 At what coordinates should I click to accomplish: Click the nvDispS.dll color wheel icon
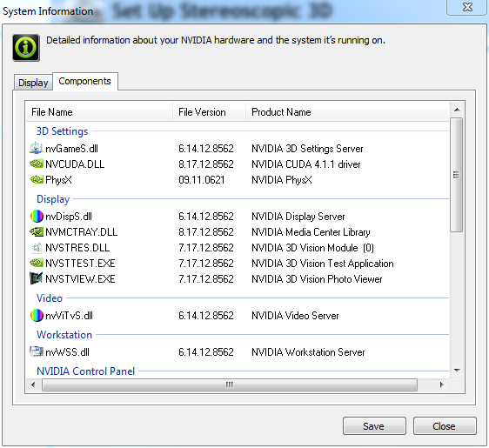point(37,216)
